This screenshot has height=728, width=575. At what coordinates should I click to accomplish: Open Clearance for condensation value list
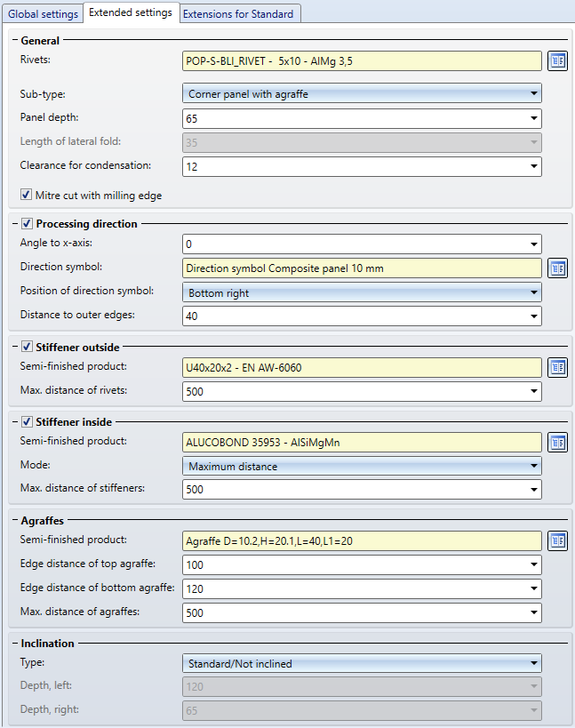click(533, 166)
